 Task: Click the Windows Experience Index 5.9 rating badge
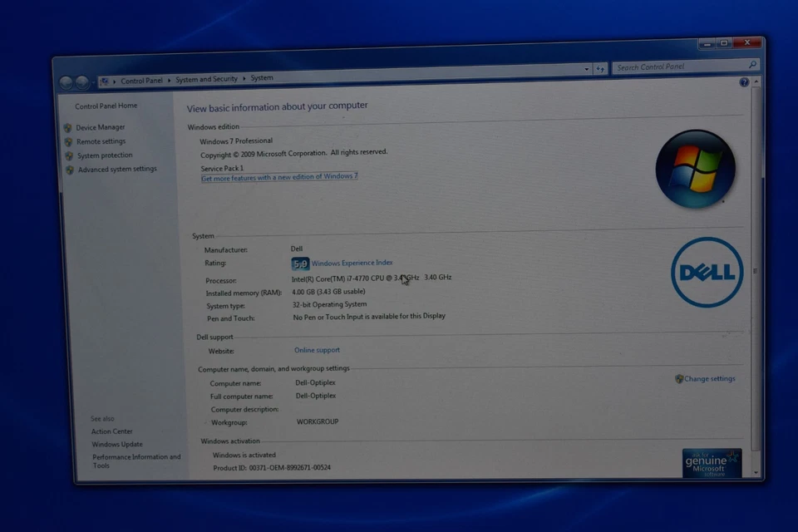pos(300,264)
